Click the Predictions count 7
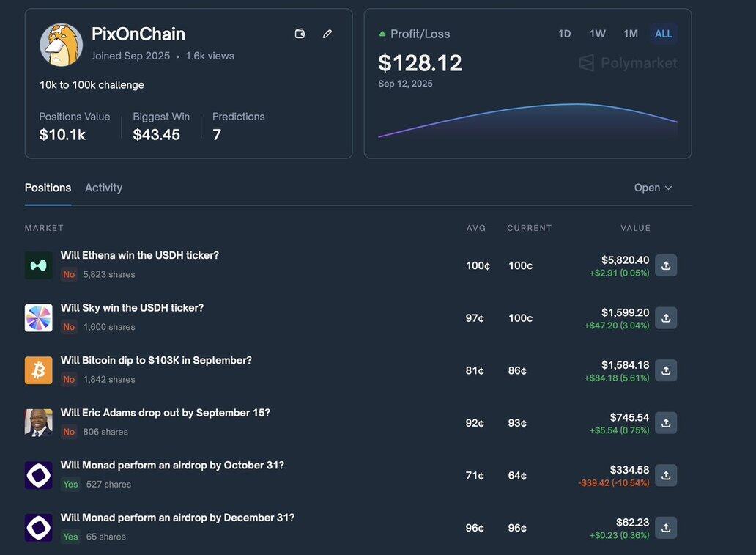Image resolution: width=756 pixels, height=555 pixels. click(238, 126)
